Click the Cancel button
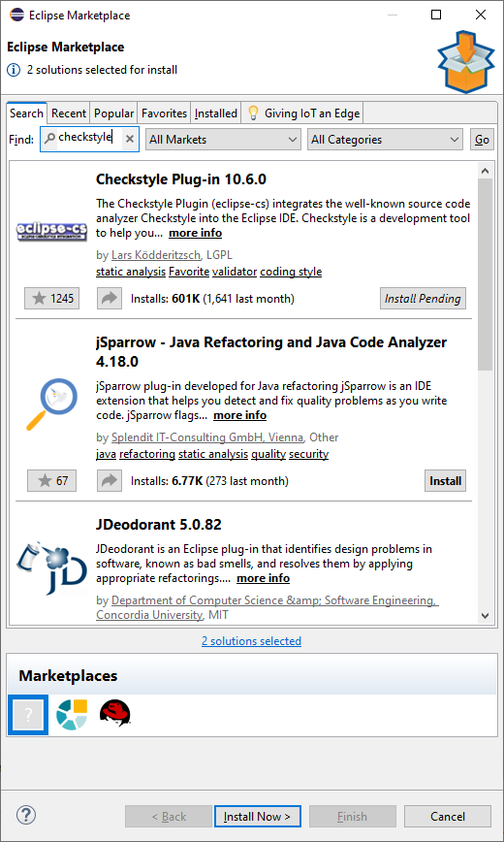504x842 pixels. [448, 816]
